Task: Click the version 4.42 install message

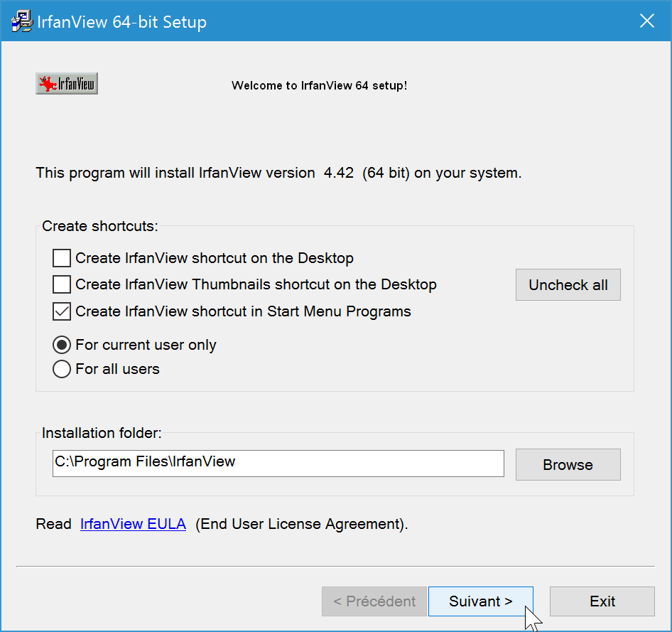Action: (278, 173)
